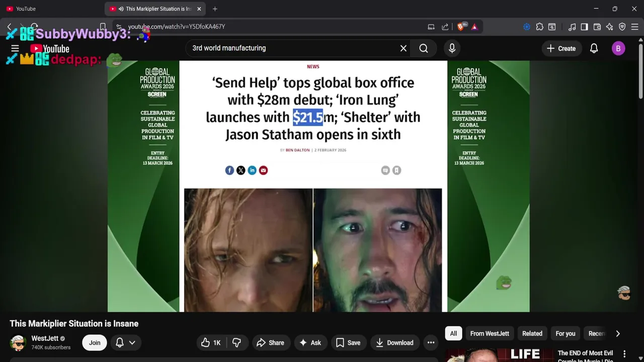This screenshot has height=362, width=644.
Task: Open browser media control music note
Action: [x=572, y=27]
